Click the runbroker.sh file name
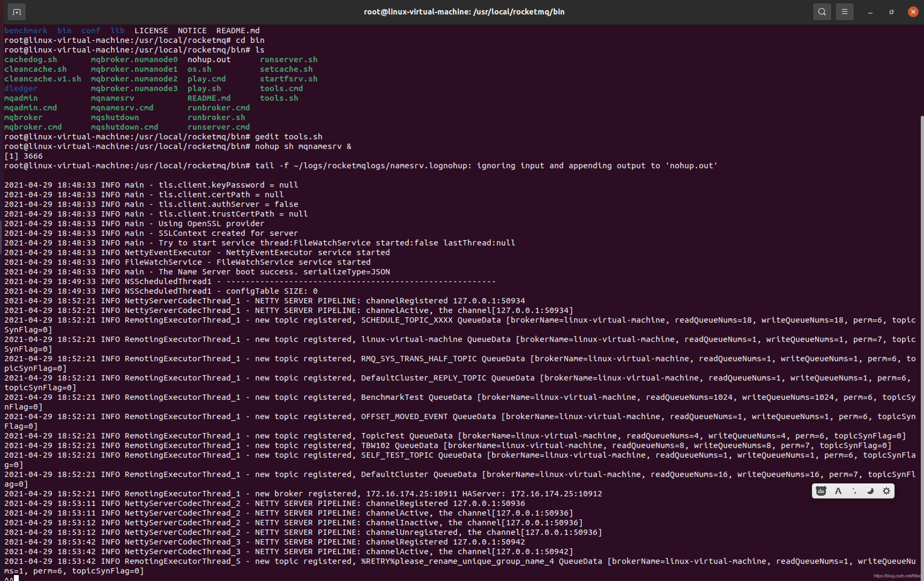The width and height of the screenshot is (924, 581). [216, 117]
